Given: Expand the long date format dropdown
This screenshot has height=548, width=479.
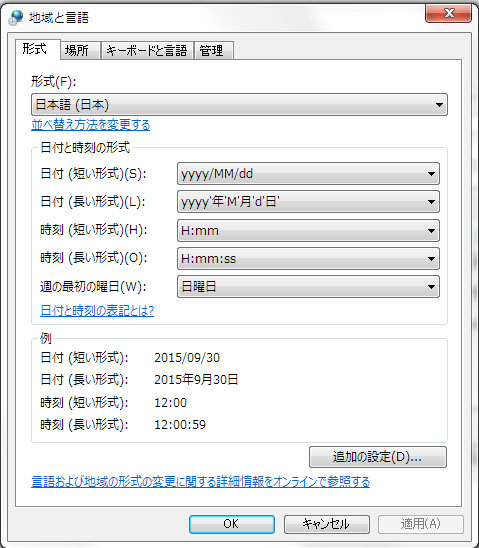Looking at the screenshot, I should pyautogui.click(x=308, y=202).
